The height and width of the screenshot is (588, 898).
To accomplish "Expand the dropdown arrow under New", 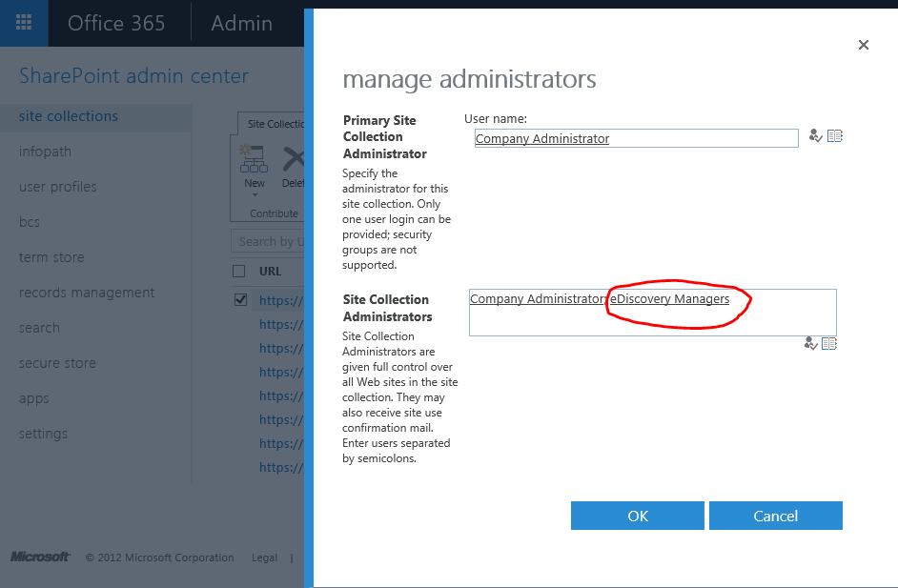I will coord(255,195).
